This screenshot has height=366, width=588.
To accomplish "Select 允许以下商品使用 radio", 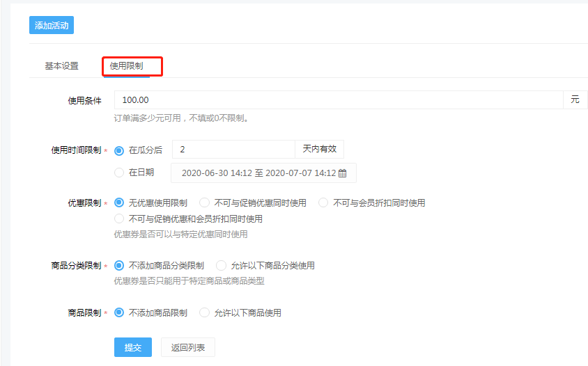I will point(204,312).
